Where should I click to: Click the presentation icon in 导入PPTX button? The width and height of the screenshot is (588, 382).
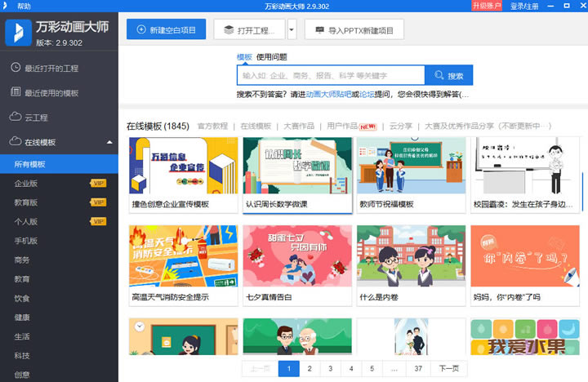[319, 30]
